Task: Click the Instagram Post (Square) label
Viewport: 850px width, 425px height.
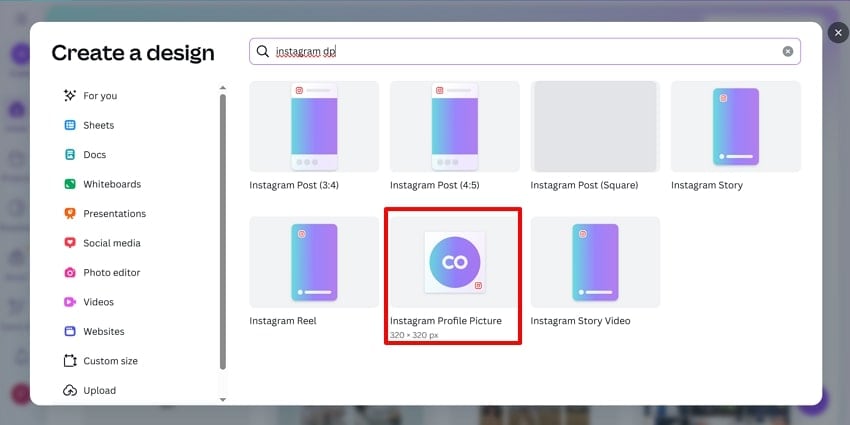Action: [584, 185]
